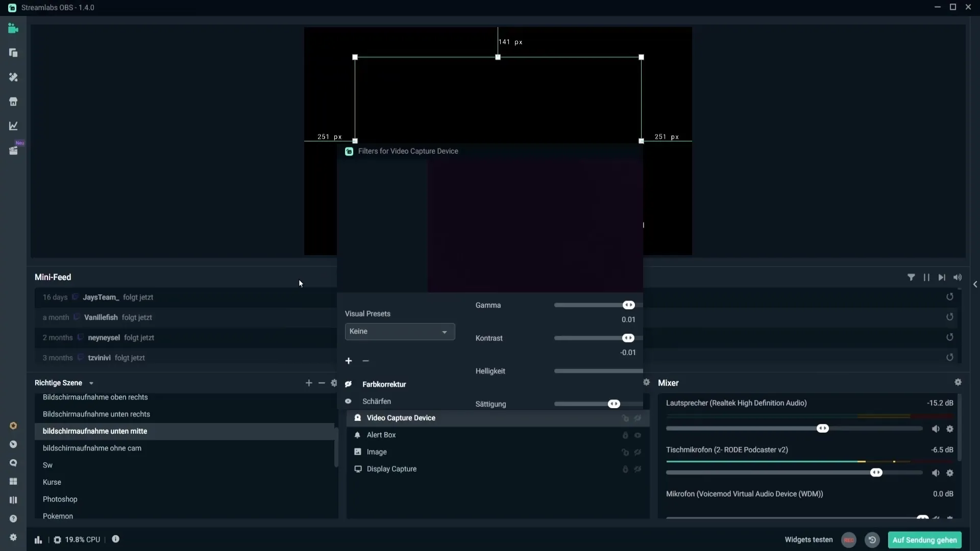Click the Alert Box source icon
This screenshot has width=980, height=551.
[x=357, y=435]
